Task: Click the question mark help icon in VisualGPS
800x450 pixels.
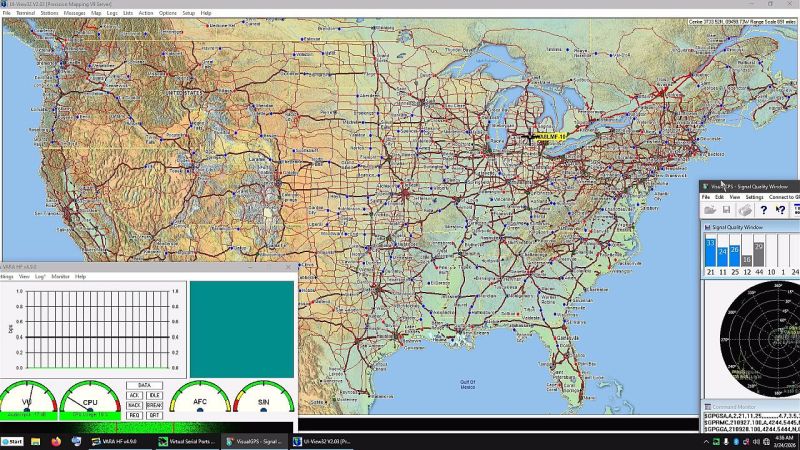Action: pos(764,210)
